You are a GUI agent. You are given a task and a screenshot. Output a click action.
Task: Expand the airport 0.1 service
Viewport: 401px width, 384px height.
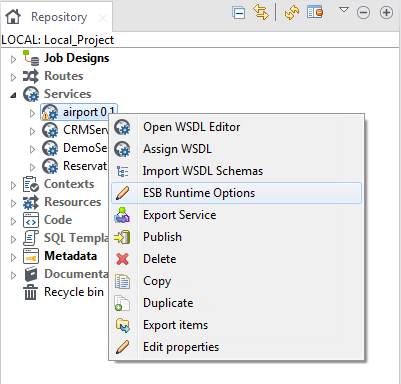pos(32,113)
